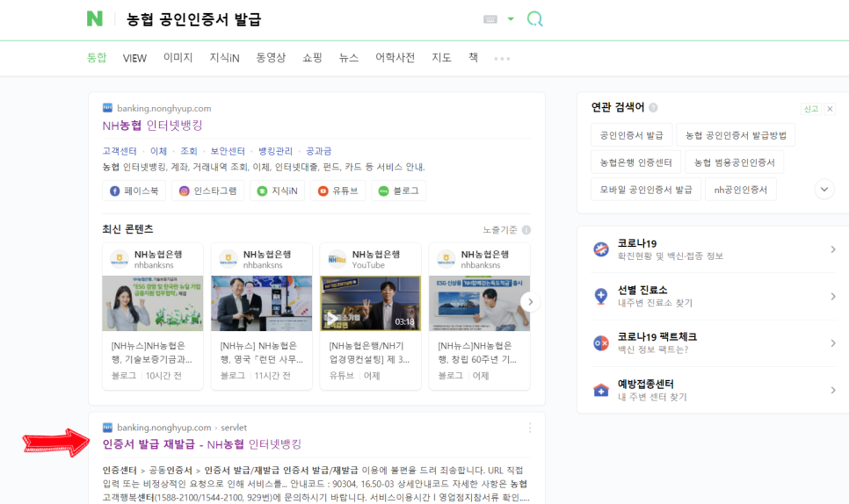Viewport: 849px width, 504px height.
Task: Open the 기술보증기금 blog post thumbnail
Action: click(153, 304)
